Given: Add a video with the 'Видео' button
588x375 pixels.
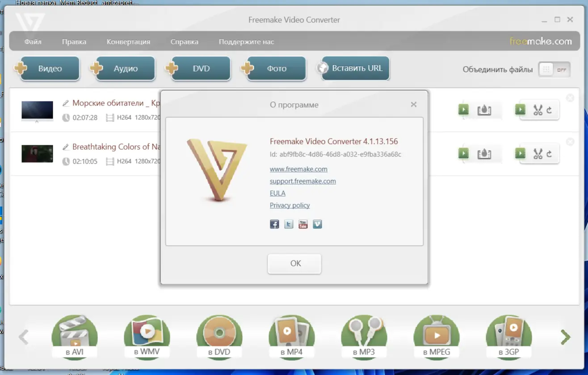Looking at the screenshot, I should (47, 68).
